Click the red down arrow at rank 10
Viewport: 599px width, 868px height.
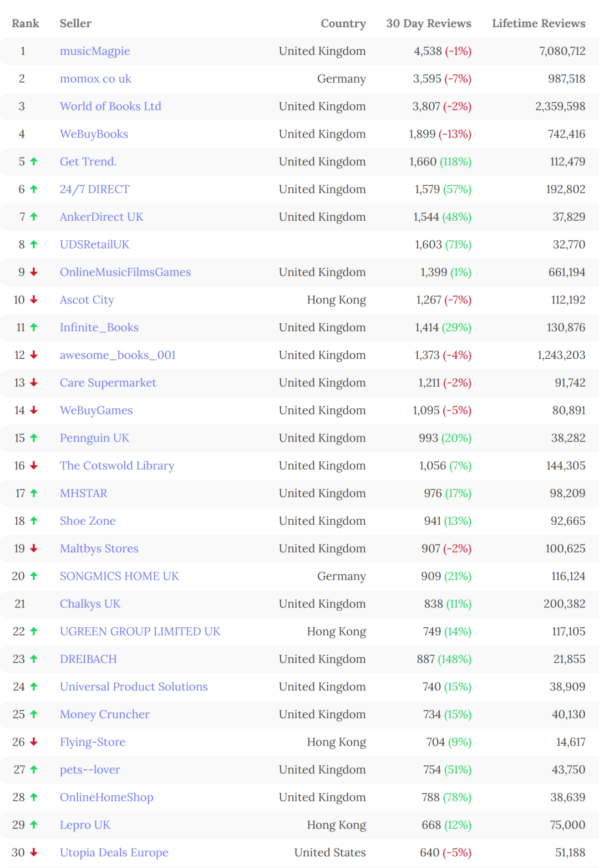[x=34, y=300]
